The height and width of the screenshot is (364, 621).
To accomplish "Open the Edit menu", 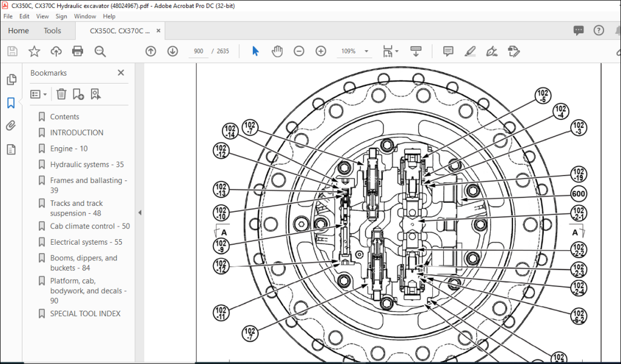I will coord(24,16).
